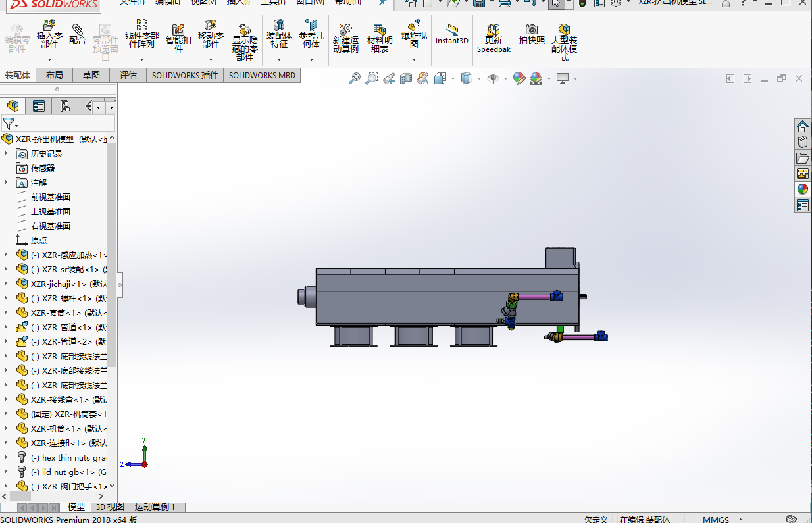Expand the 注解 tree node
This screenshot has width=812, height=523.
tap(6, 182)
